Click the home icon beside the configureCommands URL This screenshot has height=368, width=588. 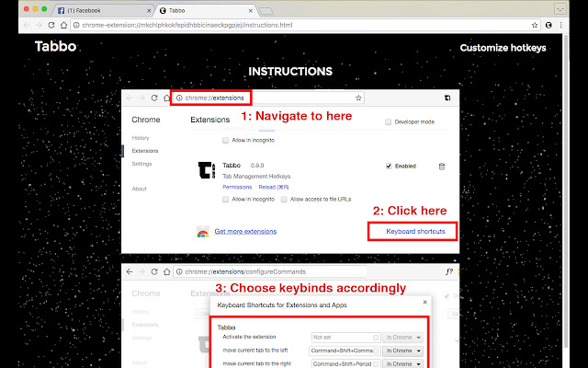tap(167, 272)
